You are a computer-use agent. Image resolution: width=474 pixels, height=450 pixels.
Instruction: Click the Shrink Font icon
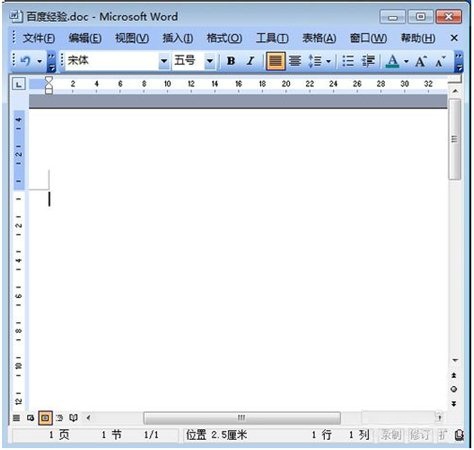(440, 61)
